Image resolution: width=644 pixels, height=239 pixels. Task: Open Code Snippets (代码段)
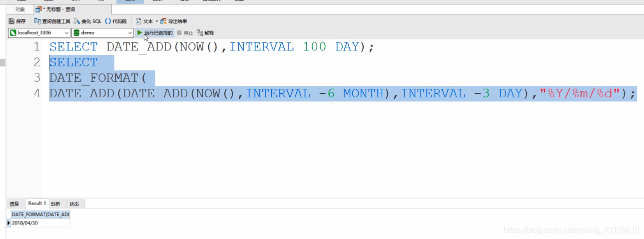[x=116, y=21]
